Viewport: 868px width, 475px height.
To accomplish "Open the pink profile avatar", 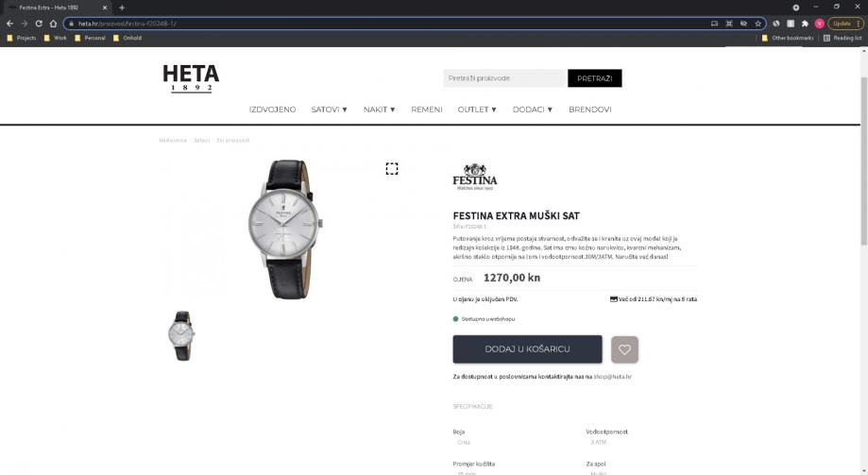I will tap(819, 24).
